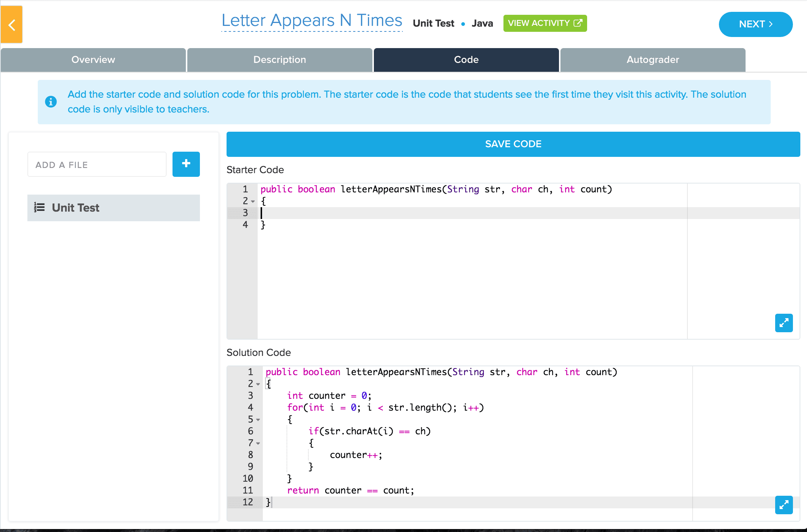Expand the Starter Code editor to fullscreen
Image resolution: width=807 pixels, height=532 pixels.
(784, 323)
